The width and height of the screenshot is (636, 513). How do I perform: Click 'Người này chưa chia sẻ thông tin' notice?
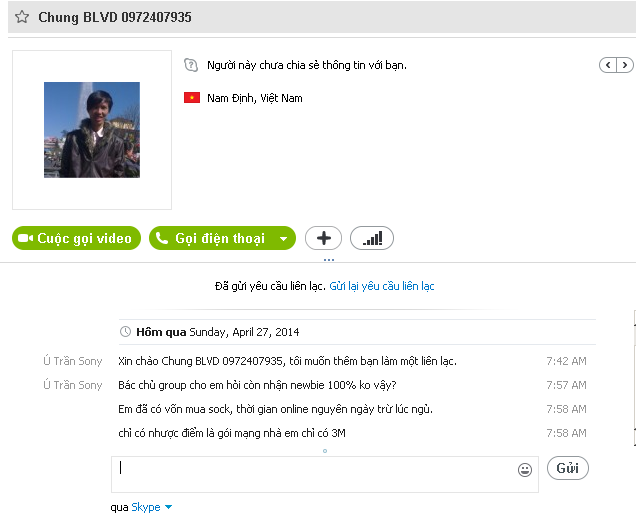click(307, 65)
